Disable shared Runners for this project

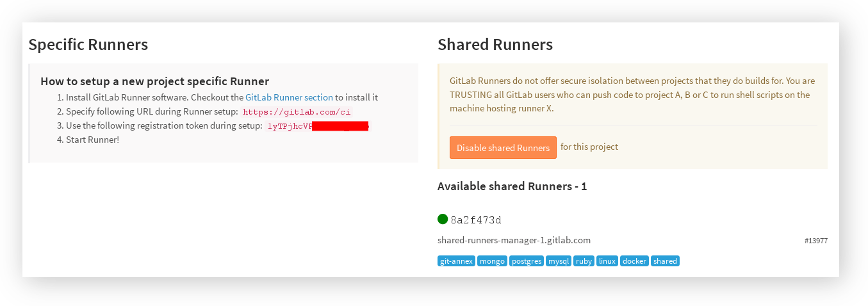pyautogui.click(x=503, y=147)
